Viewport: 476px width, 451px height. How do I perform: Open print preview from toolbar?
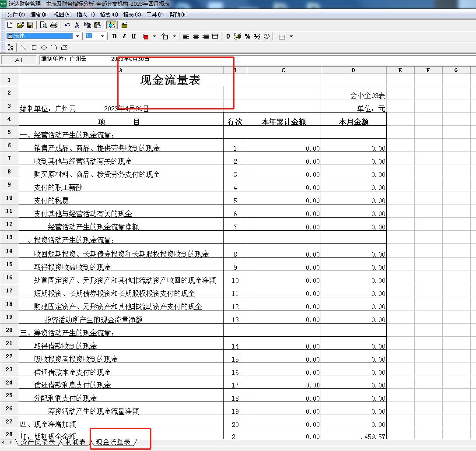(x=44, y=25)
